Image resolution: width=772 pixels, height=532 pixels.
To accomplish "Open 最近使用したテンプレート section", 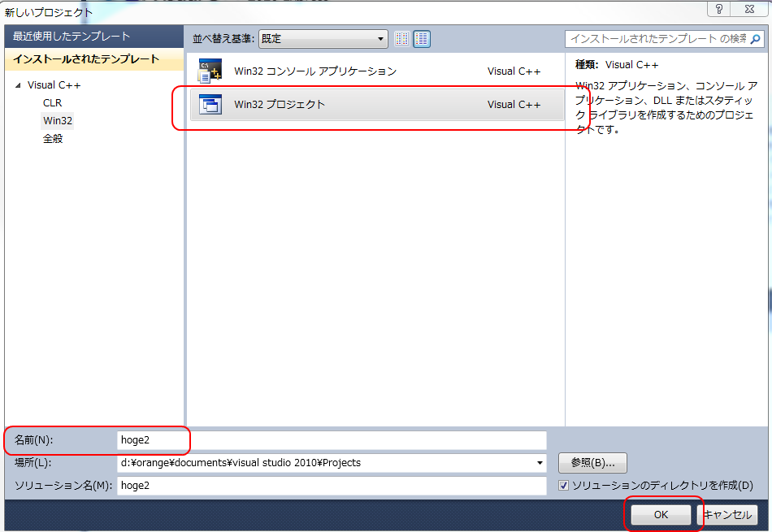I will [x=72, y=37].
